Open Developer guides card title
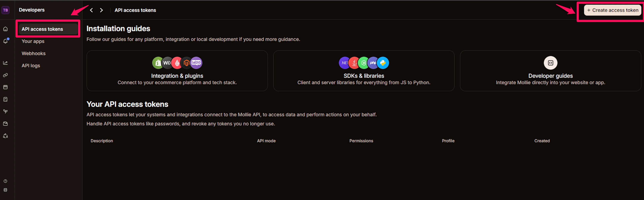The height and width of the screenshot is (200, 644). [550, 76]
